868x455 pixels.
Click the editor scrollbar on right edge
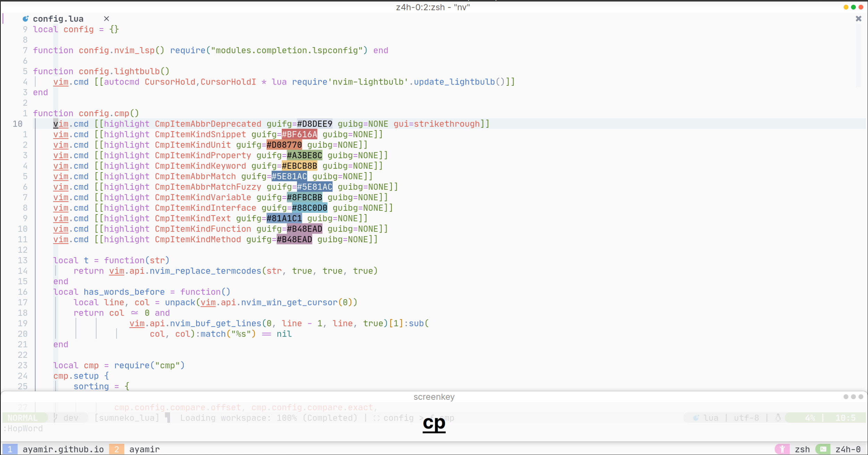(x=858, y=56)
